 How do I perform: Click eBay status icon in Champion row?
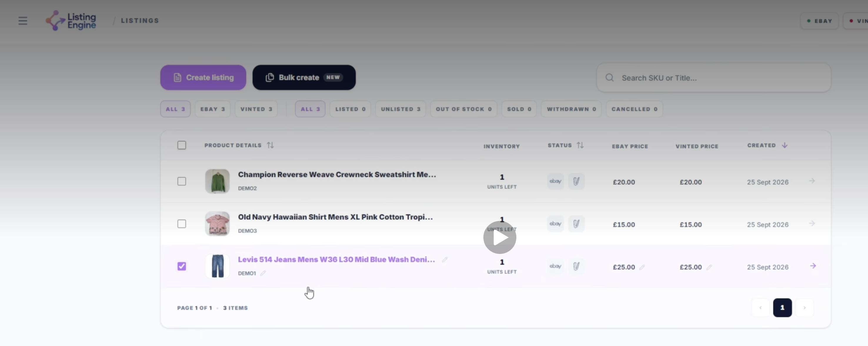(555, 182)
